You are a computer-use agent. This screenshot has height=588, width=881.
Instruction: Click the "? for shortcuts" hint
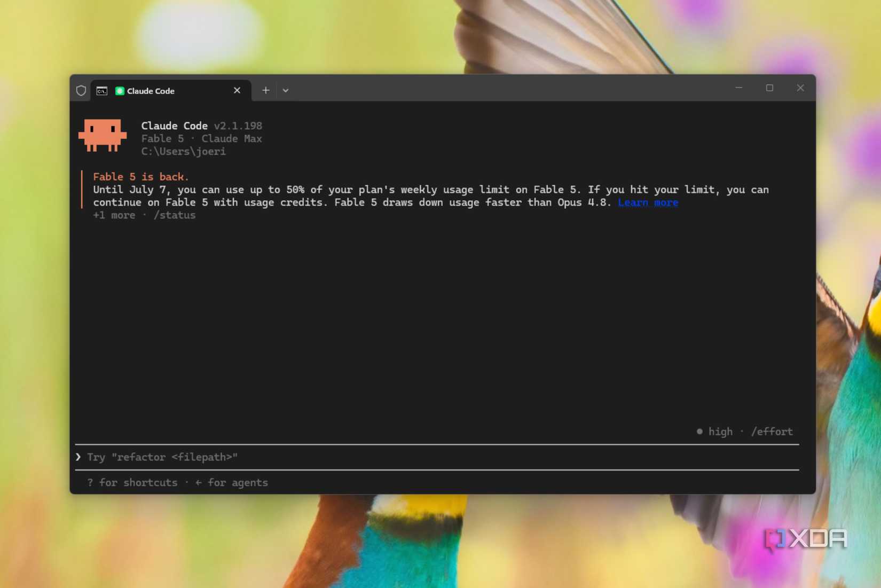(x=132, y=483)
